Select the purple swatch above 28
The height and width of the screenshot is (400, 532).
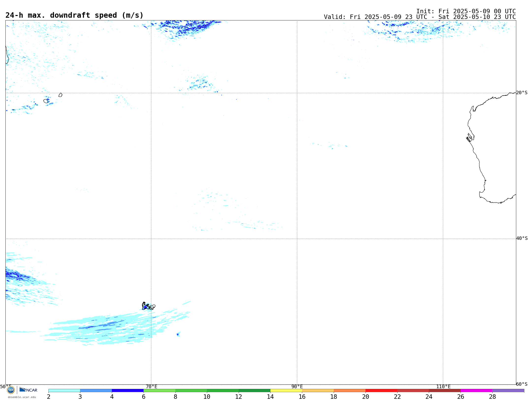[508, 391]
